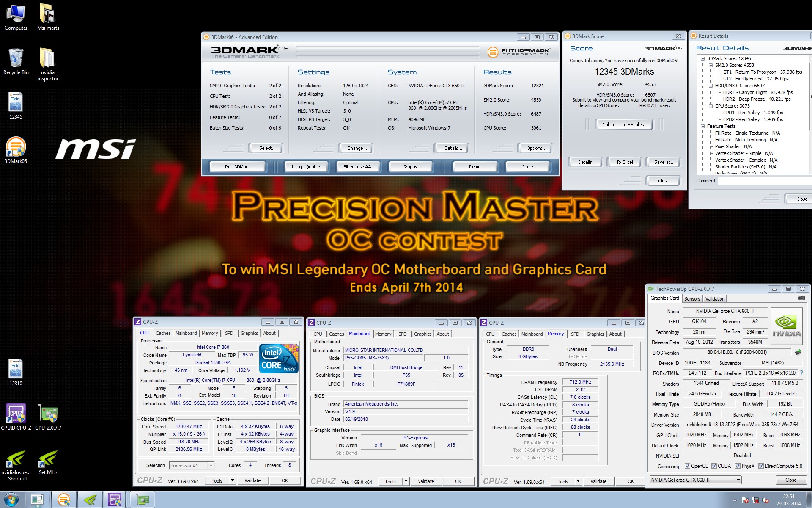Click the Intel Core i7 logo in CPU-Z
The height and width of the screenshot is (508, 812).
279,358
